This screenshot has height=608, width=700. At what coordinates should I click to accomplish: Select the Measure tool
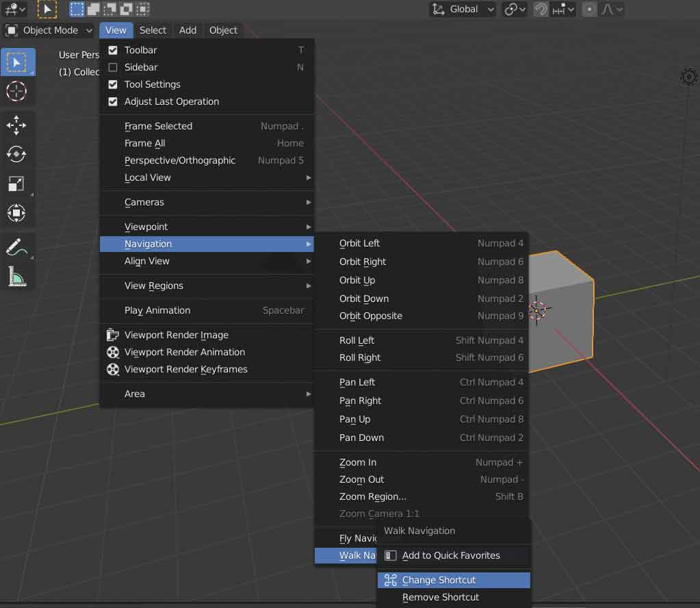[16, 276]
